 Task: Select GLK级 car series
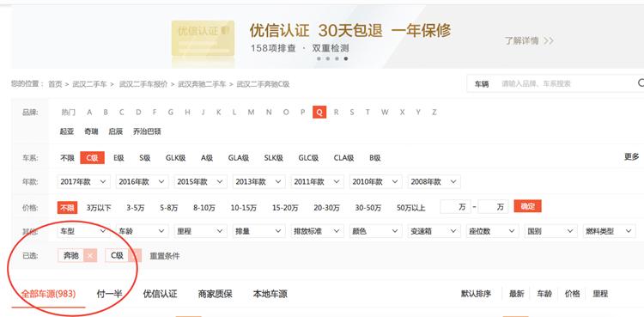(x=176, y=157)
